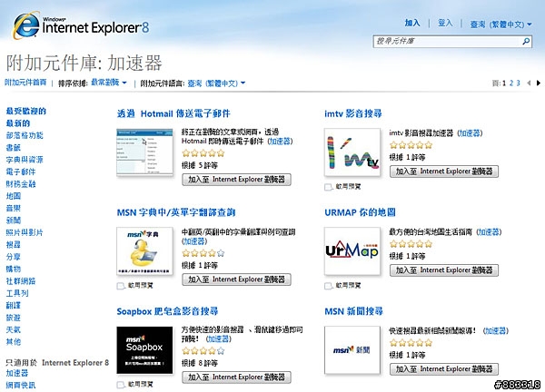Add MSN 字典 accelerator to Internet Explorer

pos(236,279)
